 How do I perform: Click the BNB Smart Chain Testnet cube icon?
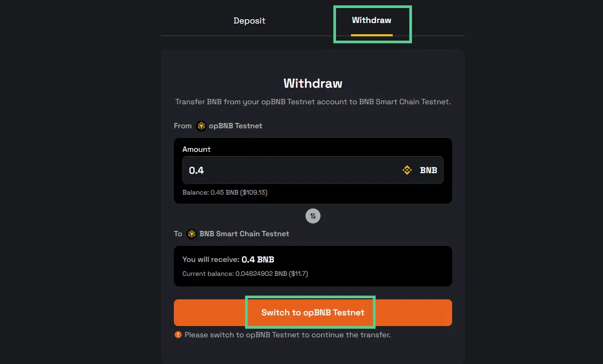192,234
